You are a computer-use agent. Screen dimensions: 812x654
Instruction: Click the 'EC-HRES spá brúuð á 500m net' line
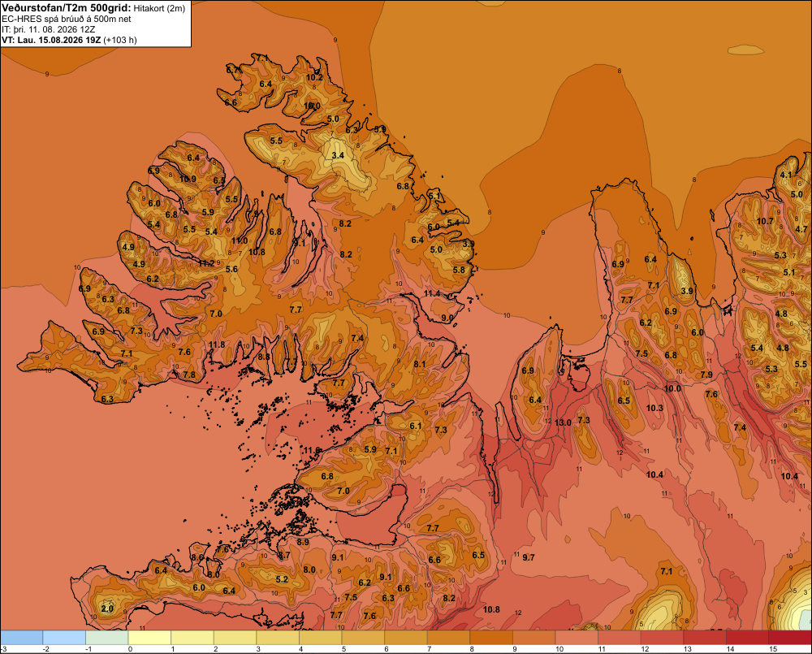point(67,19)
